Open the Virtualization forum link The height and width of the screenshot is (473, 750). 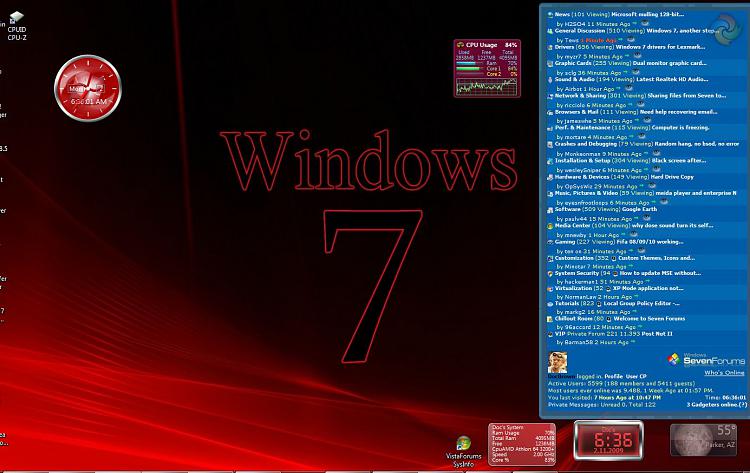coord(574,289)
